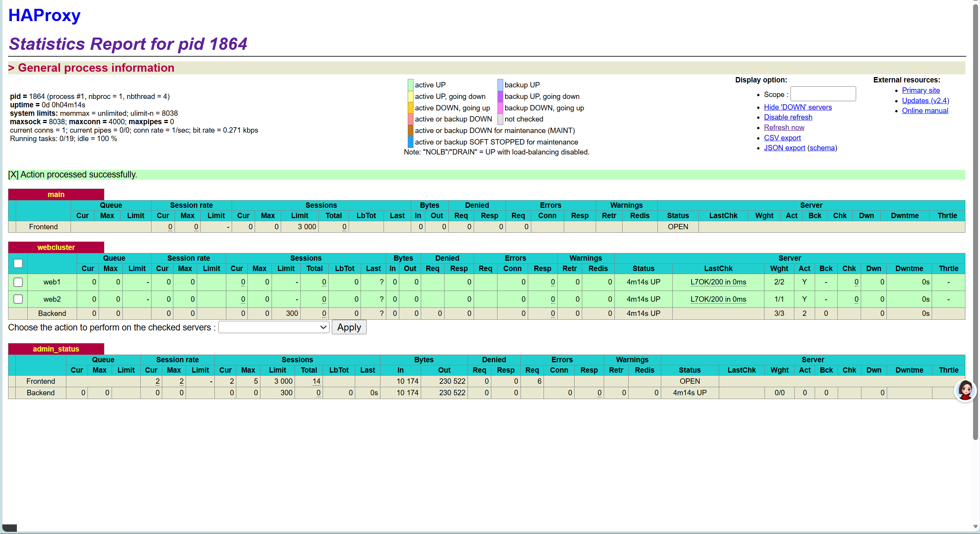Check the web2 server checkbox

pos(18,299)
